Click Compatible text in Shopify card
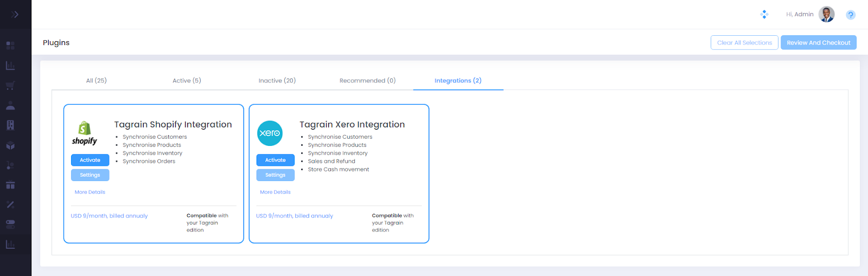Screen dimensions: 868x276 [x=201, y=216]
